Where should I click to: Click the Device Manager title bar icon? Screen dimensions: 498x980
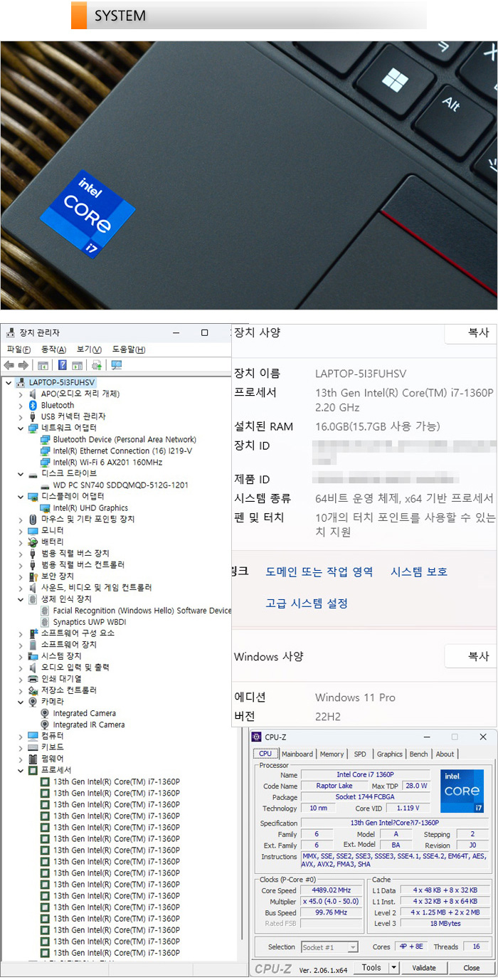(x=9, y=332)
